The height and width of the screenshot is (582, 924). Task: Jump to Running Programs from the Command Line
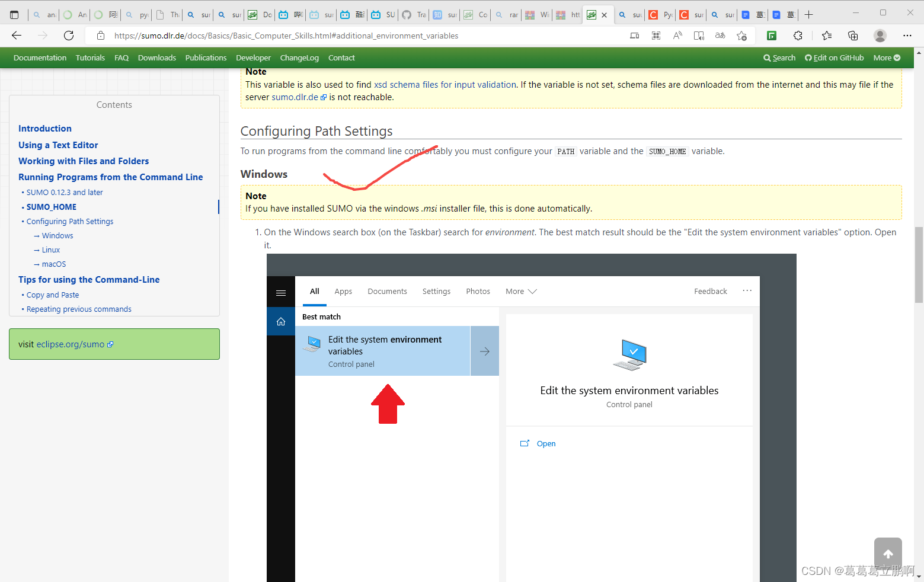tap(111, 177)
